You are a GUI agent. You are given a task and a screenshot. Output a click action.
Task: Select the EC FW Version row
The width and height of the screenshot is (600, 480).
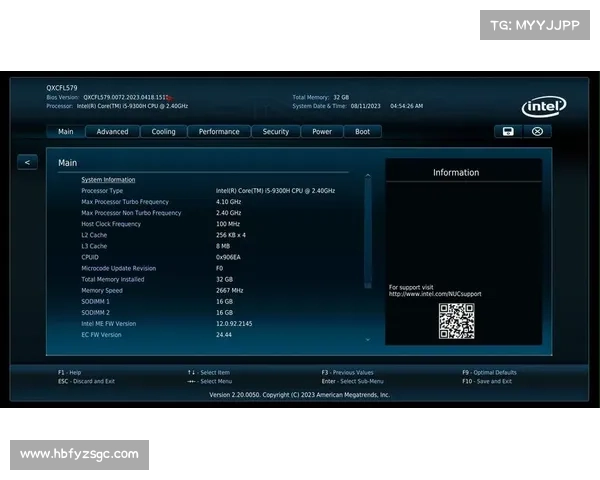coord(157,335)
